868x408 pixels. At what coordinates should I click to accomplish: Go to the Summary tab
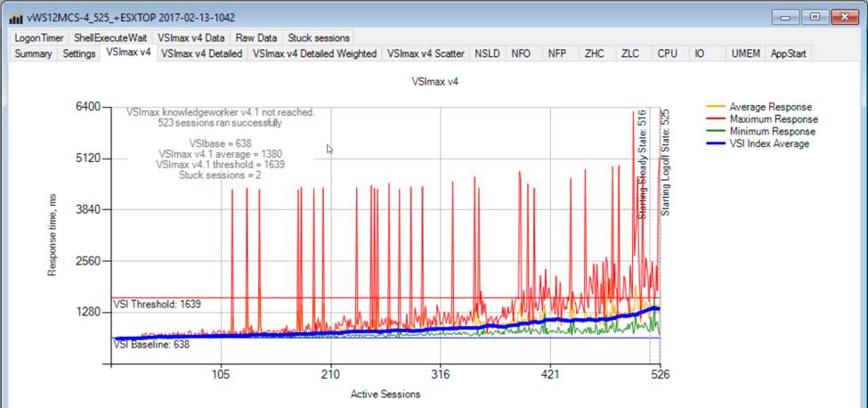point(33,54)
